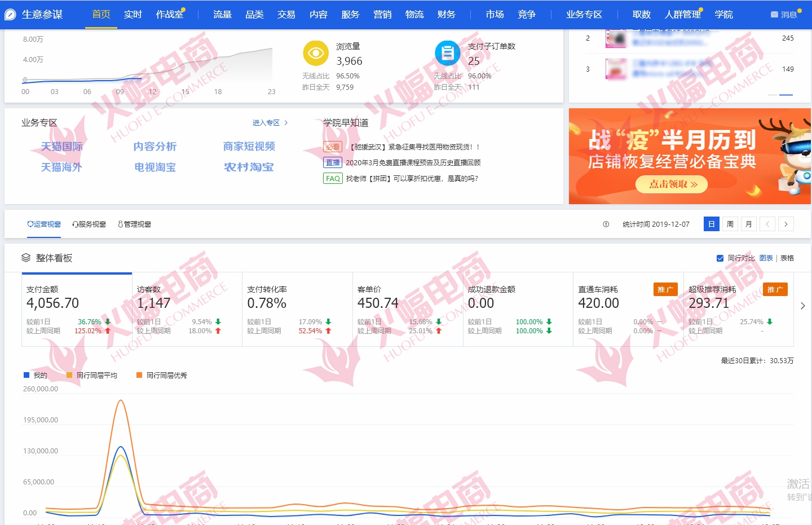Open 业务专区 menu item
Image resolution: width=812 pixels, height=525 pixels.
[x=584, y=14]
